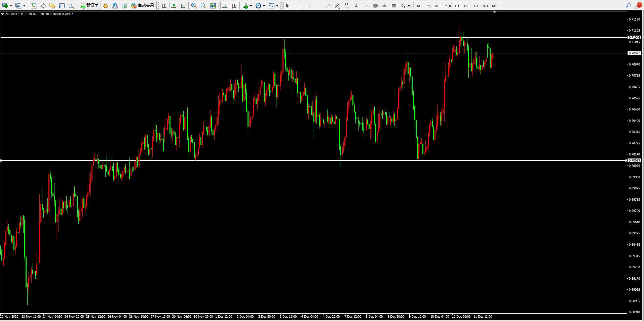Select the triangle shape tool
Image resolution: width=644 pixels, height=321 pixels.
pyautogui.click(x=385, y=6)
